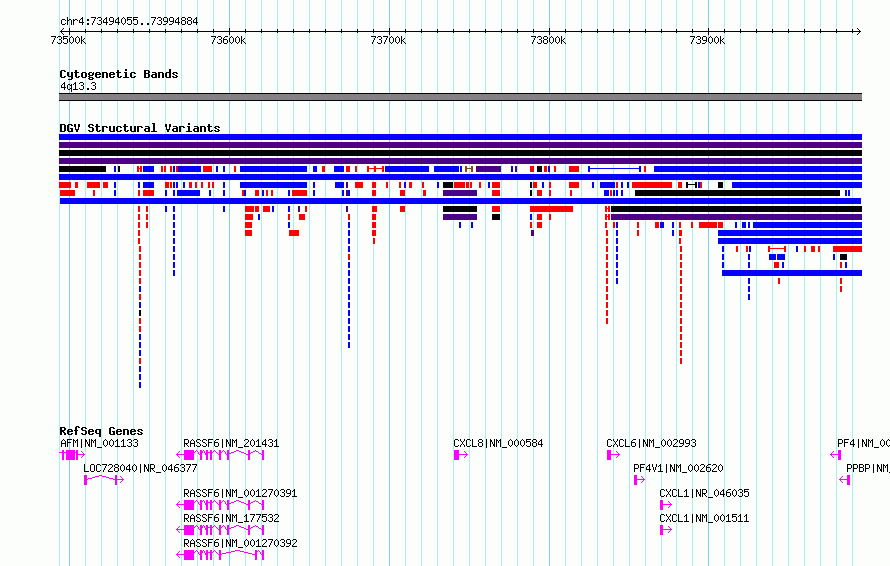The height and width of the screenshot is (566, 890).
Task: Click the 73900k scale tick label
Action: [707, 40]
